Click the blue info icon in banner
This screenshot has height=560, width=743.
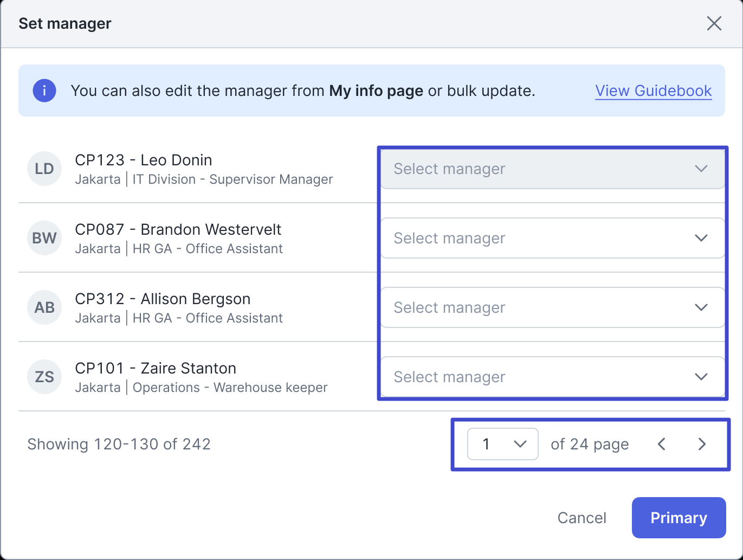click(44, 91)
